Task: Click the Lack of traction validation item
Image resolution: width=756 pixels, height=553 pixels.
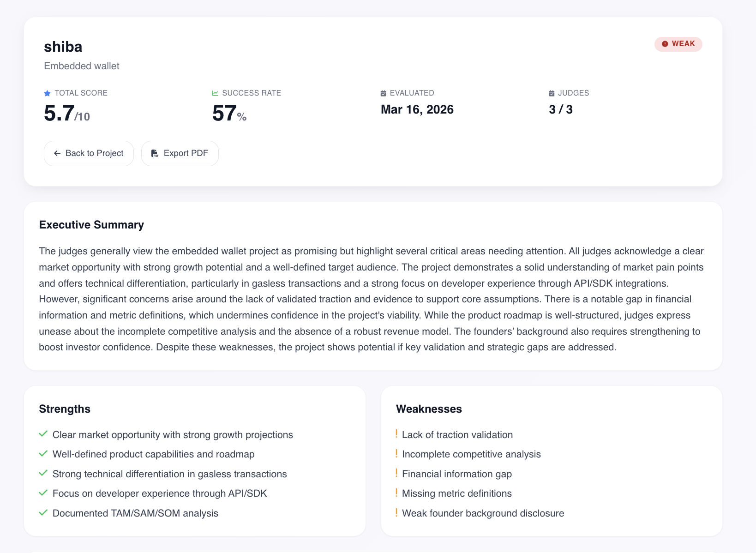Action: (457, 435)
